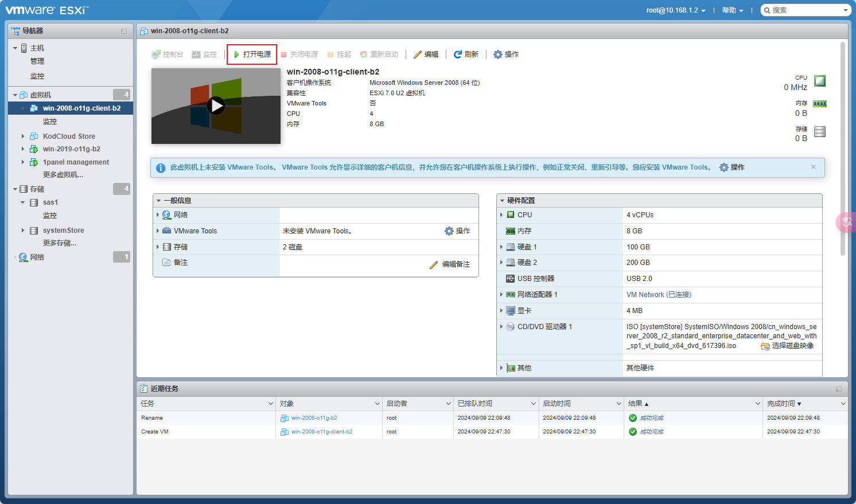Click the 重新启动 restart button

pyautogui.click(x=379, y=54)
